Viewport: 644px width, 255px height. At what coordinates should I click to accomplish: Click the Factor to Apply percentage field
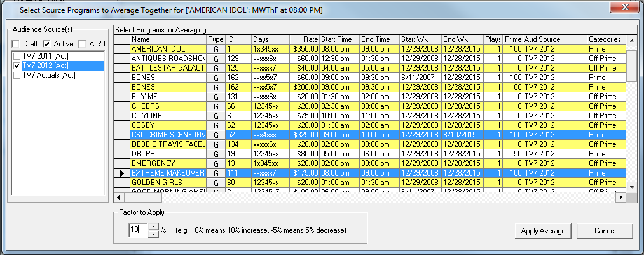pyautogui.click(x=137, y=230)
